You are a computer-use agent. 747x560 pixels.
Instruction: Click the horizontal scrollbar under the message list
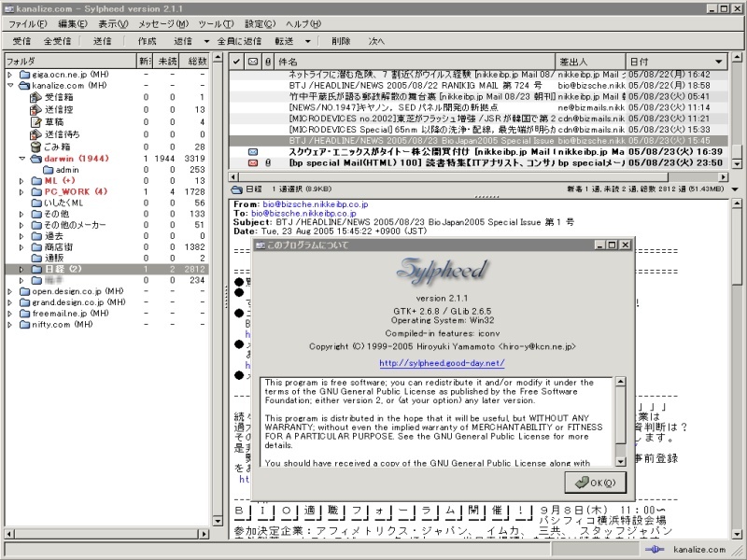[478, 177]
